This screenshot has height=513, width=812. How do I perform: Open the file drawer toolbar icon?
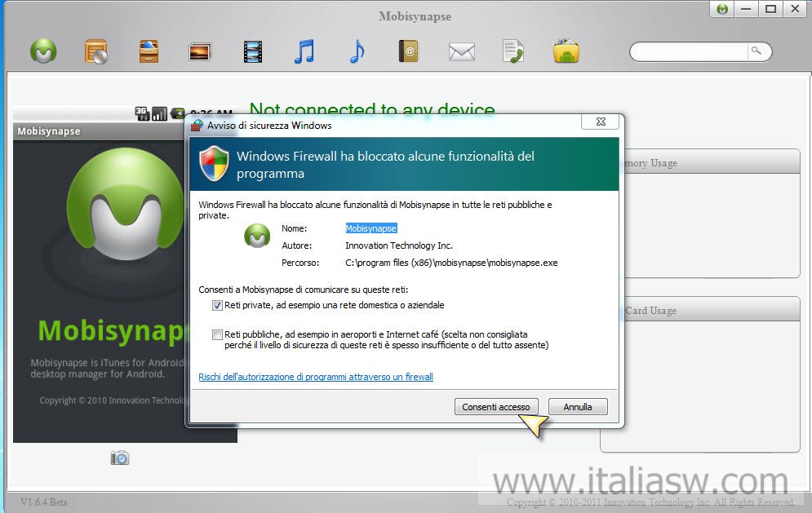point(149,51)
